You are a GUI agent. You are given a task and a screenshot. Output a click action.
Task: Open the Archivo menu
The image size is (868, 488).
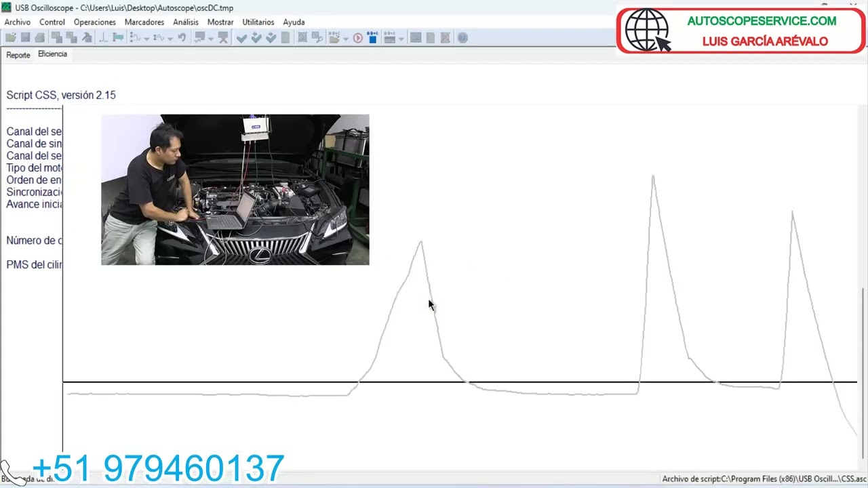coord(18,22)
